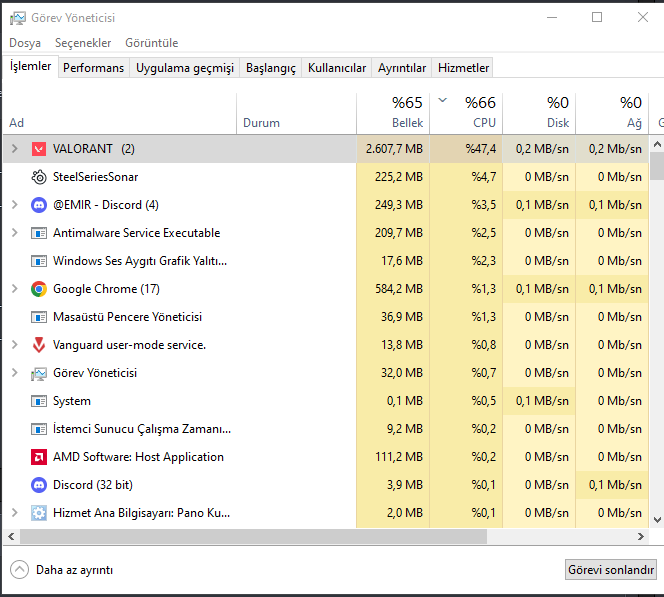Image resolution: width=664 pixels, height=597 pixels.
Task: Click the Discord icon for @EMIR
Action: coord(39,205)
